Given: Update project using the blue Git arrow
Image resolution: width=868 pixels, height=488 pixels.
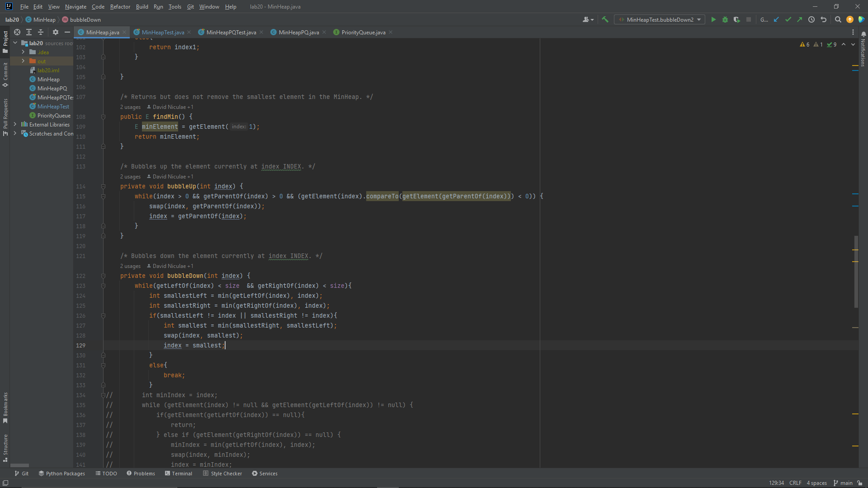Looking at the screenshot, I should pos(776,19).
